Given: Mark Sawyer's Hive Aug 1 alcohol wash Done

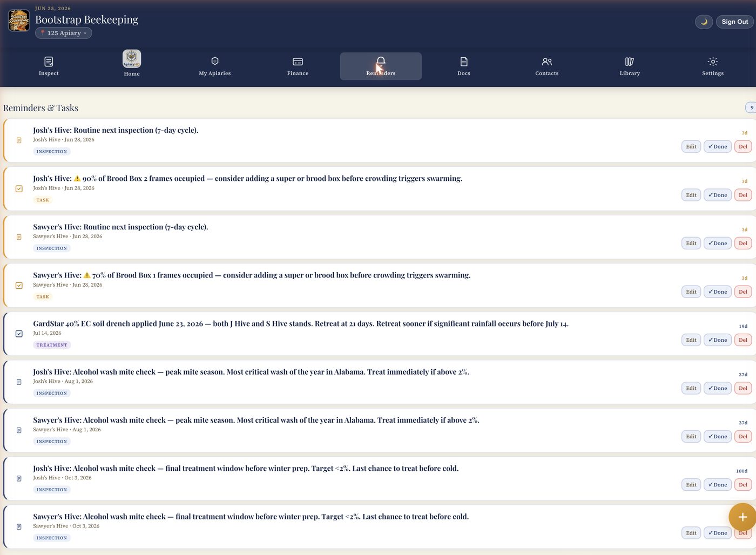Looking at the screenshot, I should click(718, 436).
